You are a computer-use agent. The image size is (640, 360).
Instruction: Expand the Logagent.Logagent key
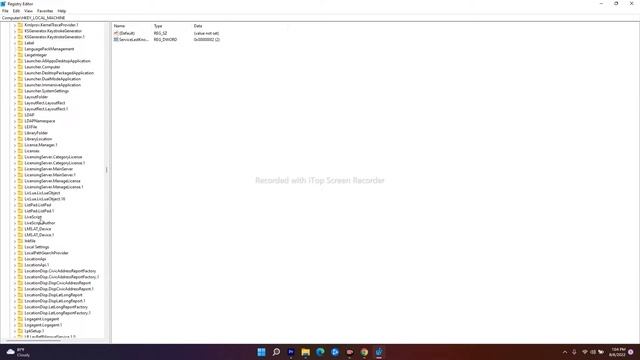click(x=15, y=319)
